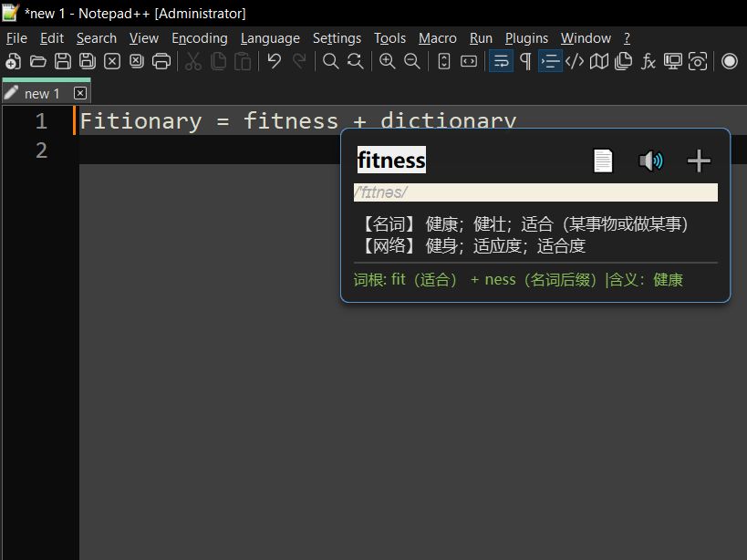Click the 词根 fit + ness etymology line
The height and width of the screenshot is (560, 747).
[518, 279]
